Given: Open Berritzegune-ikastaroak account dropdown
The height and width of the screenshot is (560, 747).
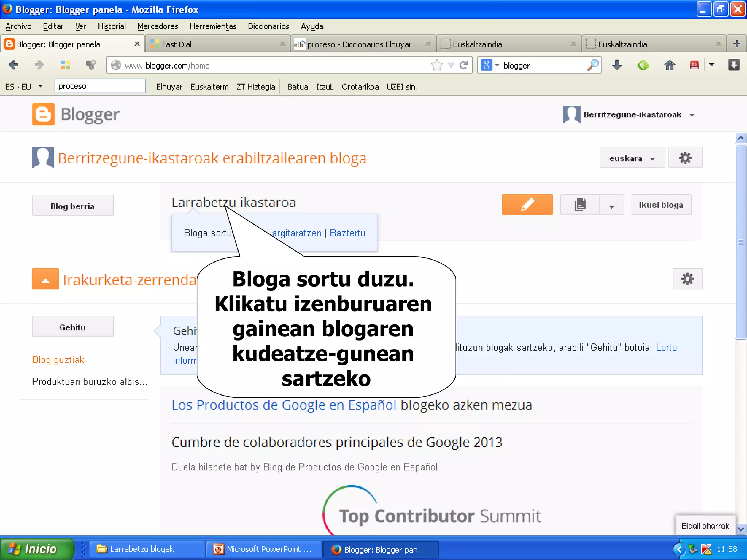Looking at the screenshot, I should coord(692,115).
